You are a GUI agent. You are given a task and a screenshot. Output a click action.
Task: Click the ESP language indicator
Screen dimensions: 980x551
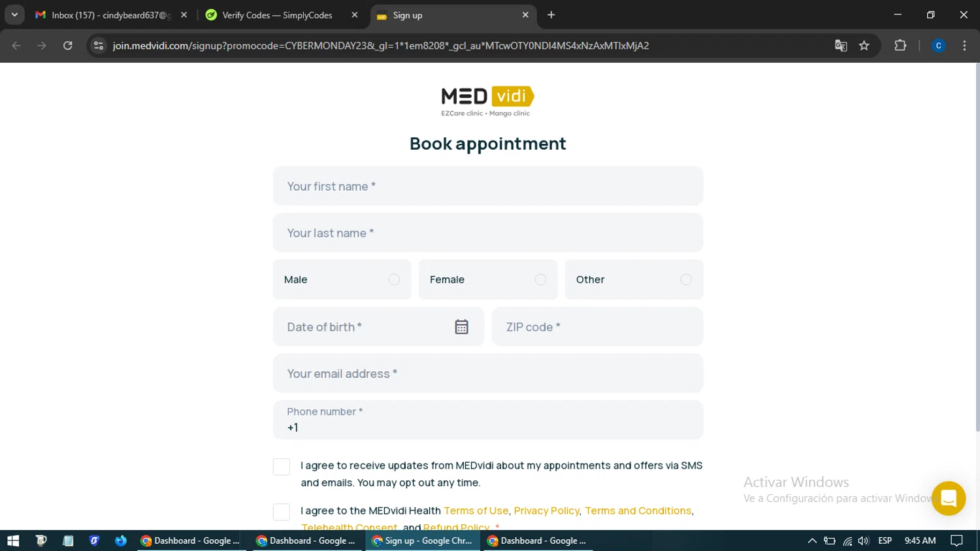coord(885,541)
